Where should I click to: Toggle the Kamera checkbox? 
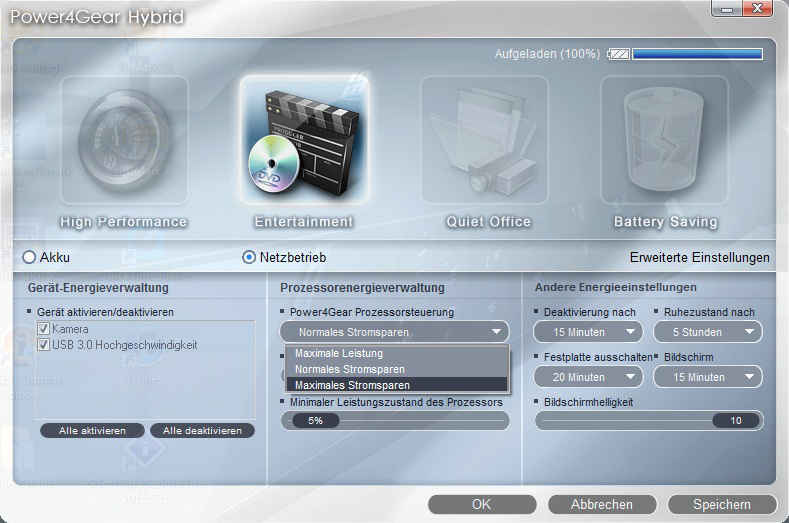(44, 329)
